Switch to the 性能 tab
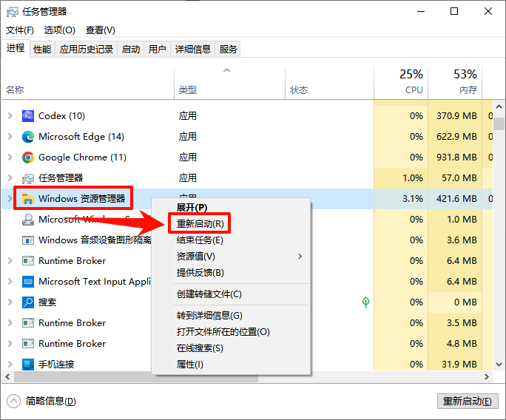This screenshot has width=506, height=420. point(42,50)
